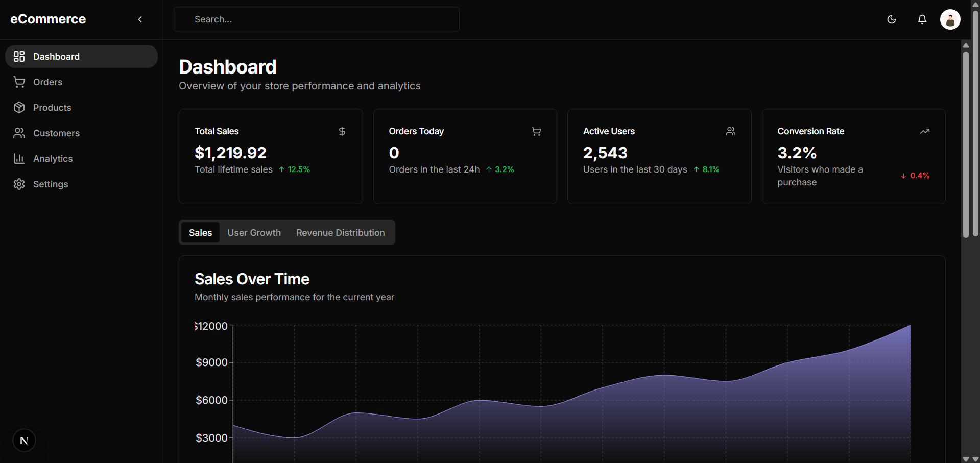The height and width of the screenshot is (463, 980).
Task: Click the $1,219.92 Total Sales value
Action: 230,153
